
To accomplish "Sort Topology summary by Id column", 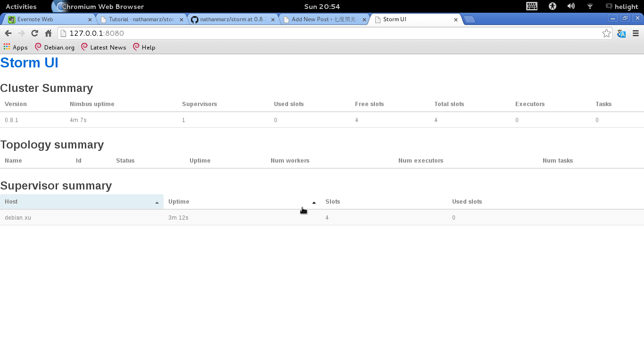I will click(x=79, y=161).
